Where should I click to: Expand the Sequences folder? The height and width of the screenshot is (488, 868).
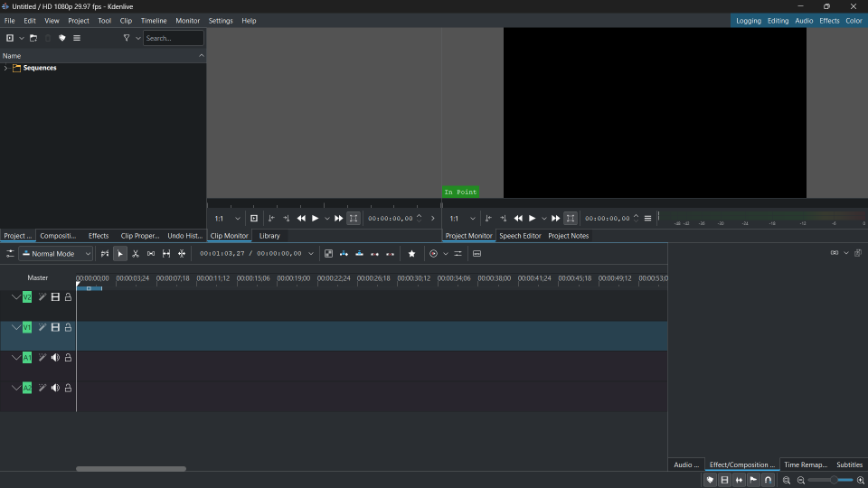(5, 68)
